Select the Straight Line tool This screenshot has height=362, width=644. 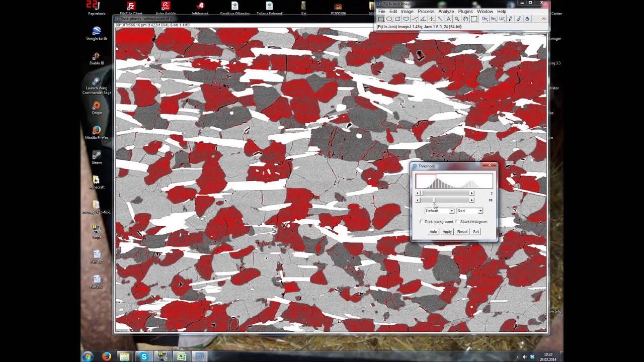coord(415,19)
